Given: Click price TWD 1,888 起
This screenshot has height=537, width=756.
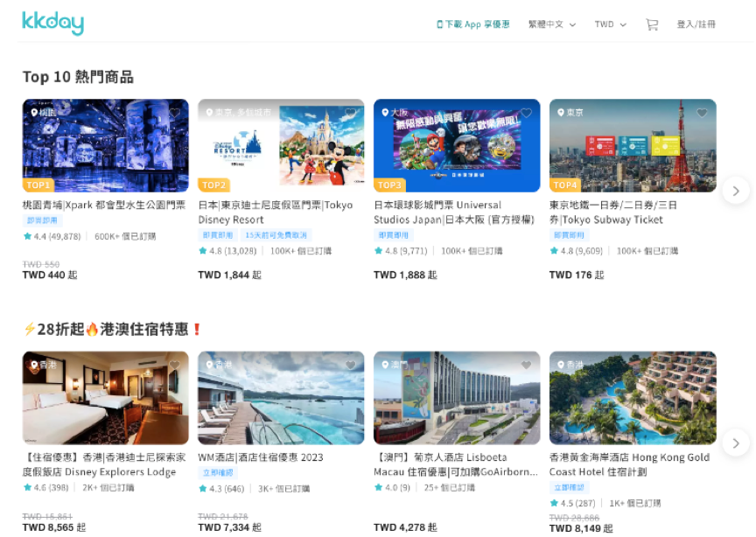Looking at the screenshot, I should 405,275.
